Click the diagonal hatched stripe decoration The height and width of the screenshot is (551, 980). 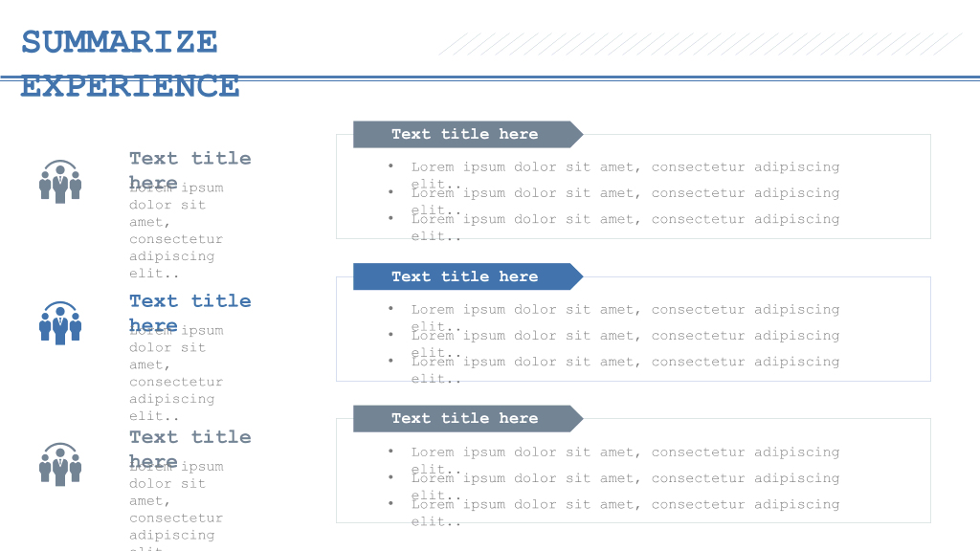[700, 44]
